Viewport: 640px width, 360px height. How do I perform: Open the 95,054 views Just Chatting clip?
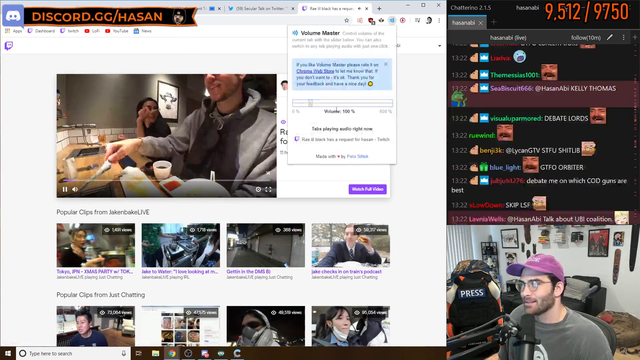[351, 326]
